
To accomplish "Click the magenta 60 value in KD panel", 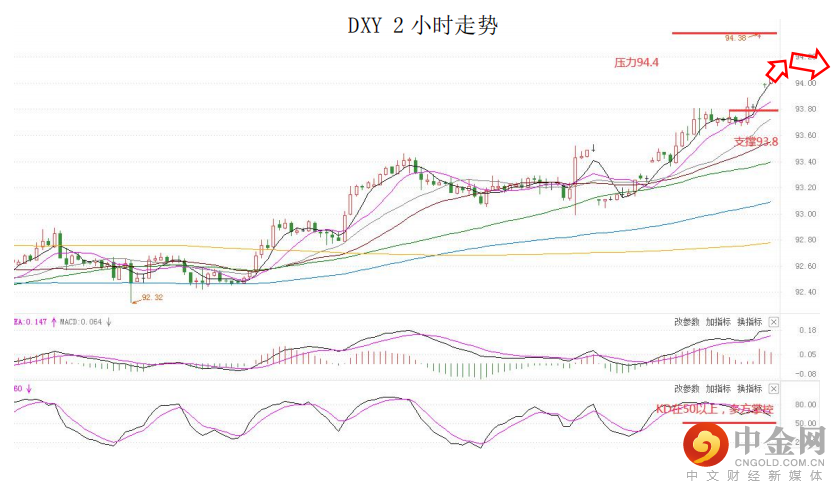I will [x=18, y=389].
